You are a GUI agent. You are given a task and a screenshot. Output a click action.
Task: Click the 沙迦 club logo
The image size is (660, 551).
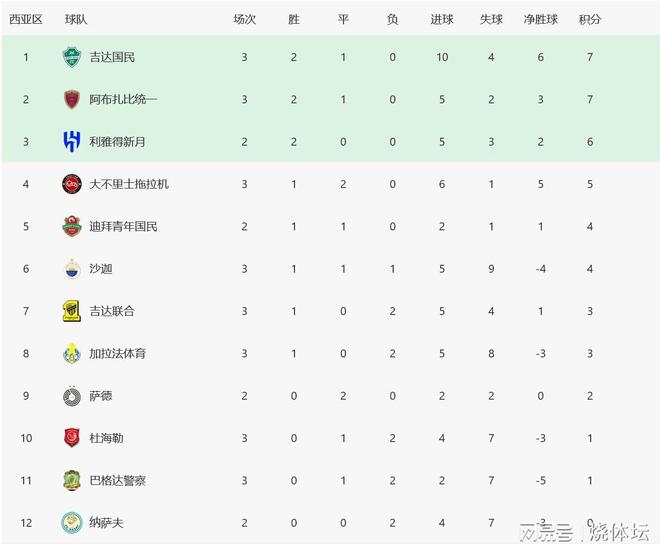click(x=71, y=269)
